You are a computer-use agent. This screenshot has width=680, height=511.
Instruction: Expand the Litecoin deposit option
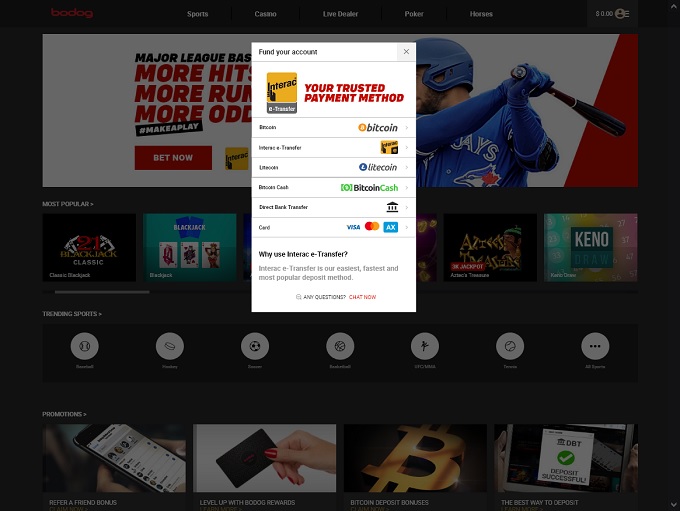333,168
